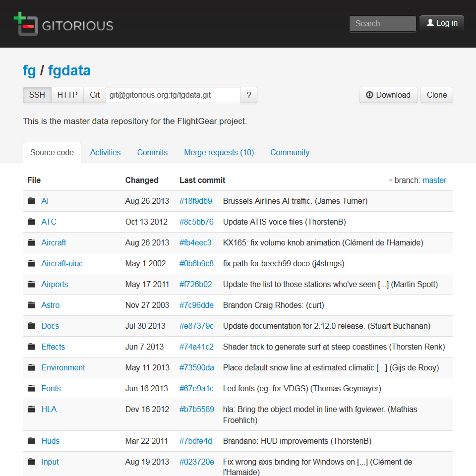476x476 pixels.
Task: Open the Activities tab
Action: click(x=105, y=152)
